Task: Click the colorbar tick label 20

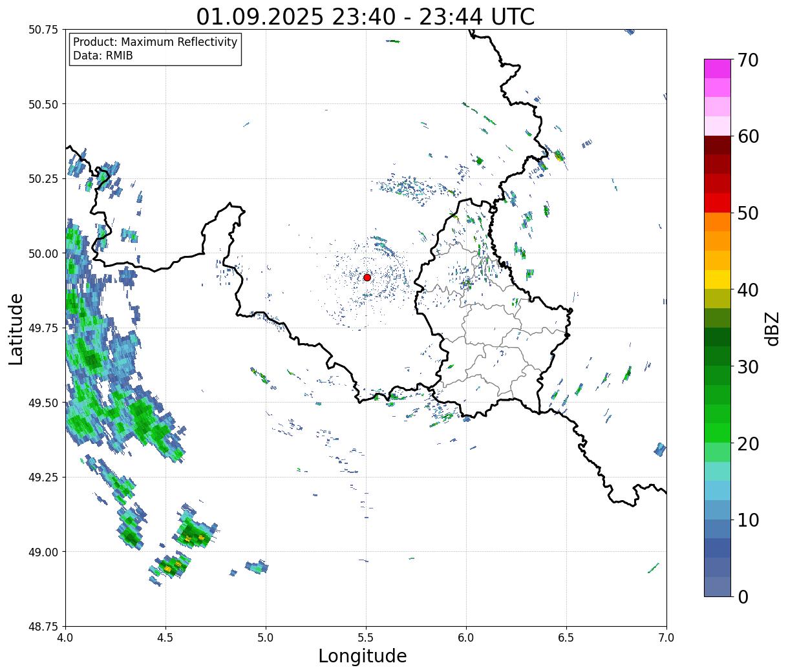Action: click(x=748, y=444)
